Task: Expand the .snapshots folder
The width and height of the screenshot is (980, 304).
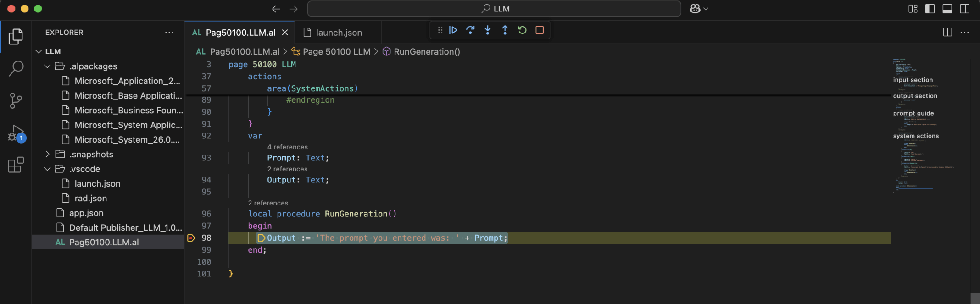Action: (47, 155)
